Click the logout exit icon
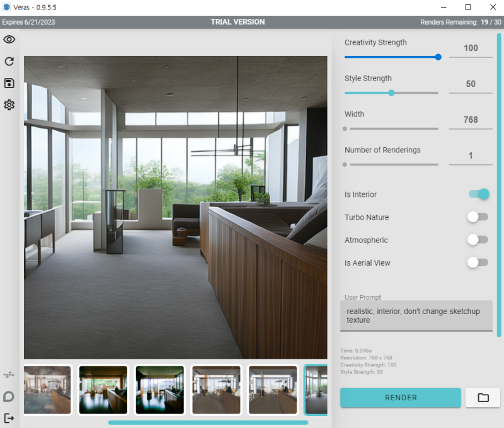This screenshot has height=428, width=504. [9, 418]
